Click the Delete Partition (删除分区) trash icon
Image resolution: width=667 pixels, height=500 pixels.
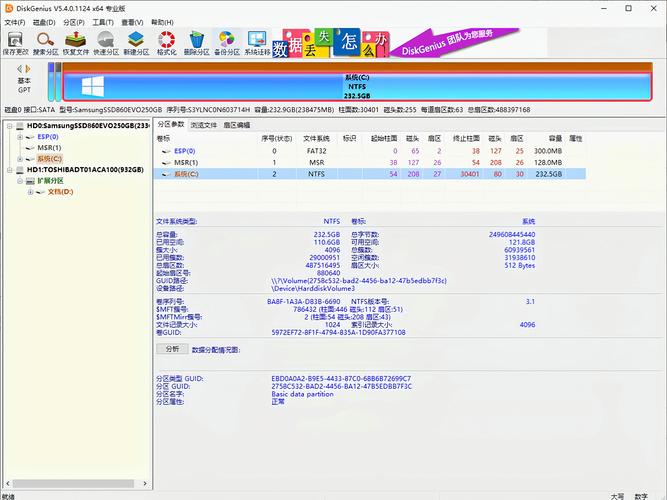[x=196, y=43]
